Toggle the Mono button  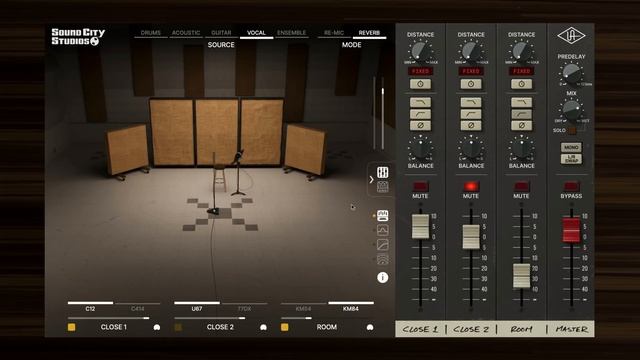pyautogui.click(x=571, y=147)
